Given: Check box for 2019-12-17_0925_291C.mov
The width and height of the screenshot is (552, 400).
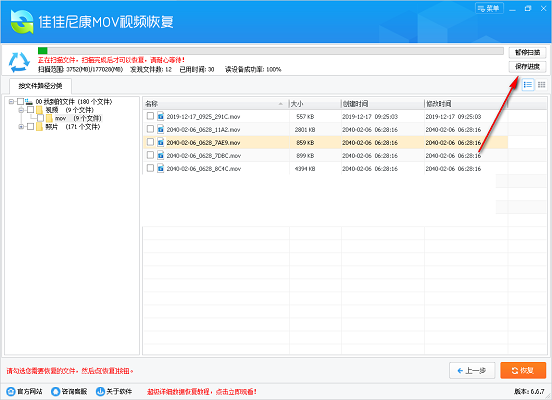Looking at the screenshot, I should 150,116.
